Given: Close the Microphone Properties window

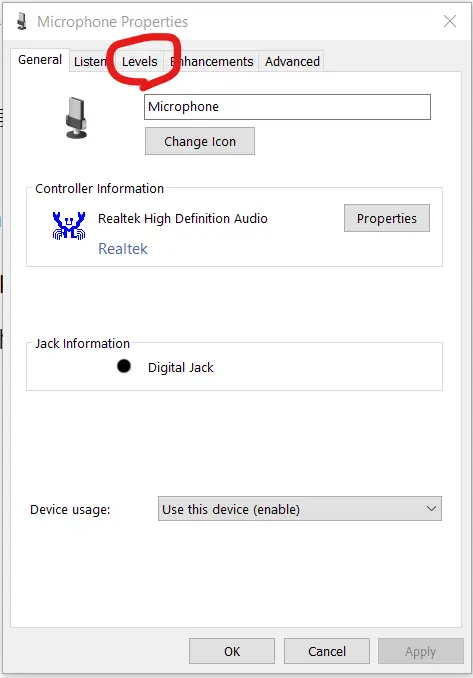Looking at the screenshot, I should (450, 21).
